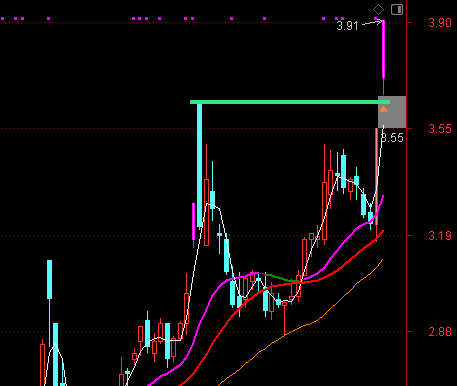
Task: Click the leftmost magenta dot marker at top
Action: click(x=2, y=19)
